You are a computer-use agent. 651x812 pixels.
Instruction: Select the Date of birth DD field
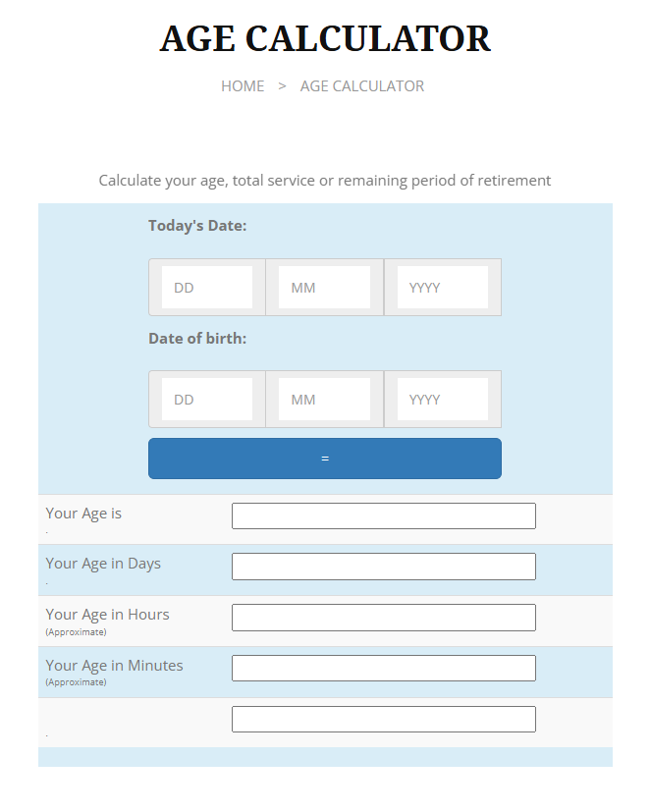pyautogui.click(x=207, y=400)
